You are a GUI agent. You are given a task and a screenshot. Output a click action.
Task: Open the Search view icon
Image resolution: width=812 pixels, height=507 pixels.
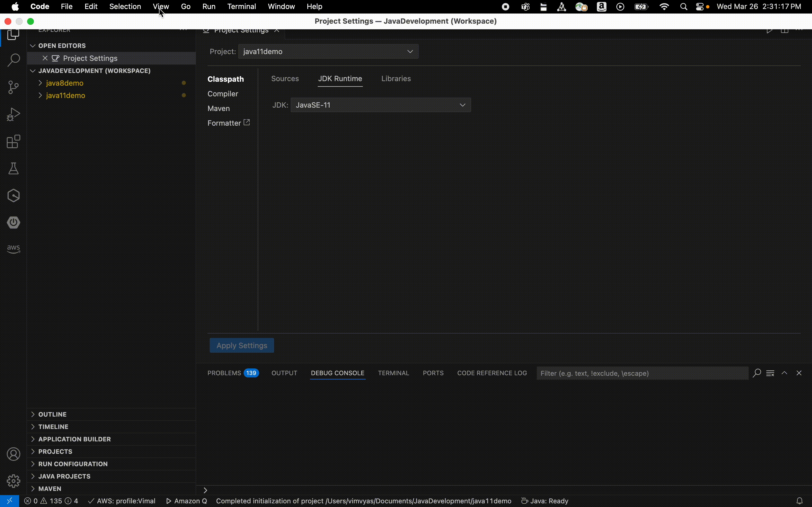pos(14,60)
